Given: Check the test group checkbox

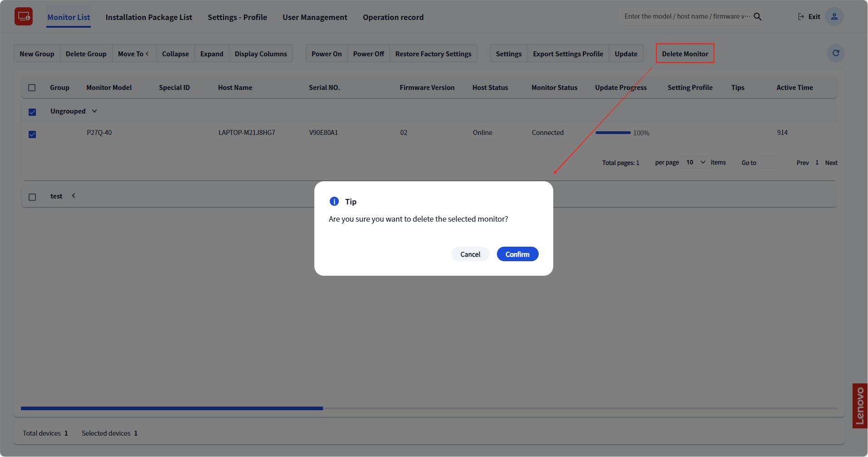Looking at the screenshot, I should 32,197.
